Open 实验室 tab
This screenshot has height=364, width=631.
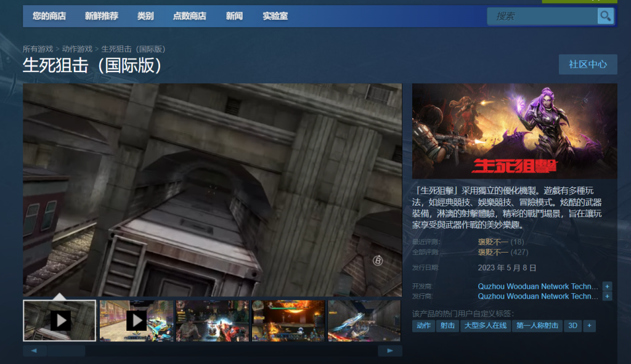275,16
